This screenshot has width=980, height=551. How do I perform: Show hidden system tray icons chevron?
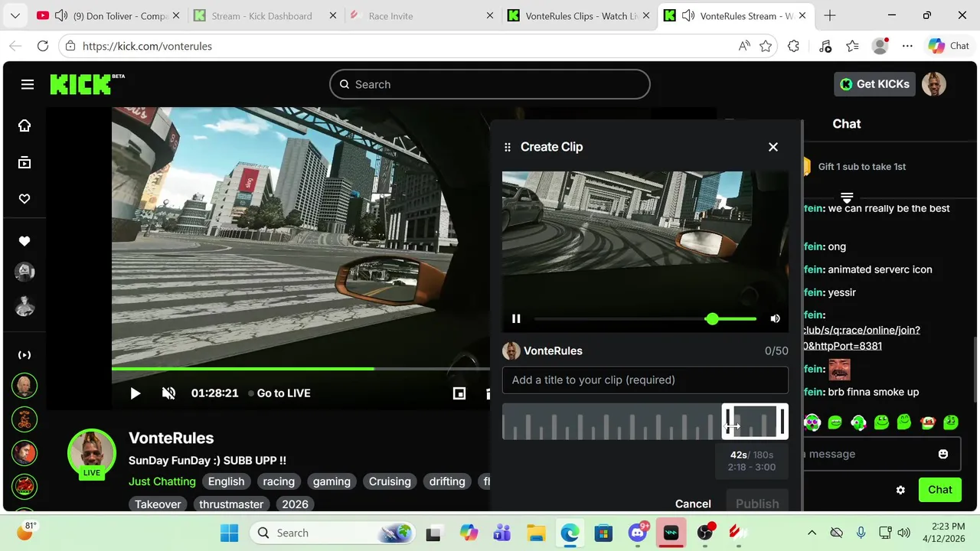coord(812,533)
